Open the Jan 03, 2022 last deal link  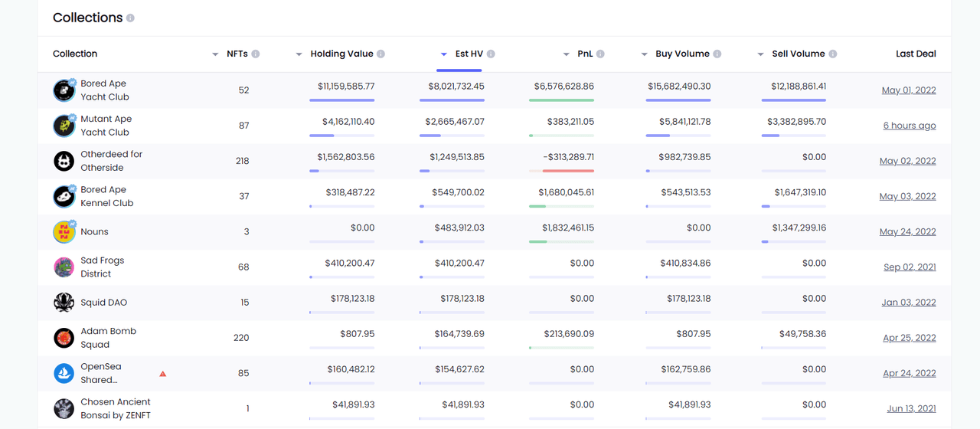[x=909, y=303]
